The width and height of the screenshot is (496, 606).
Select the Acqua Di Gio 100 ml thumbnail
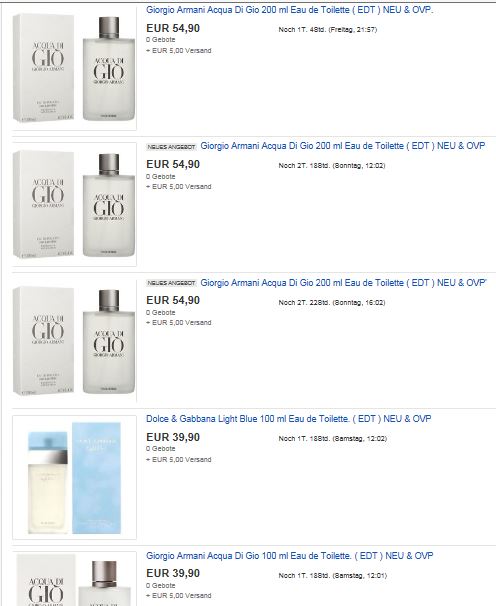coord(74,579)
